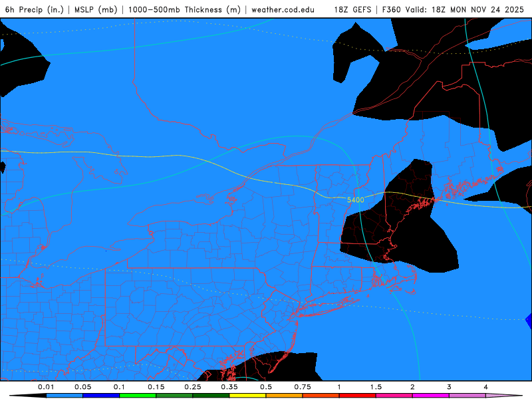The image size is (532, 399).
Task: Click the magenta 2–3 legend swatch
Action: [x=431, y=396]
